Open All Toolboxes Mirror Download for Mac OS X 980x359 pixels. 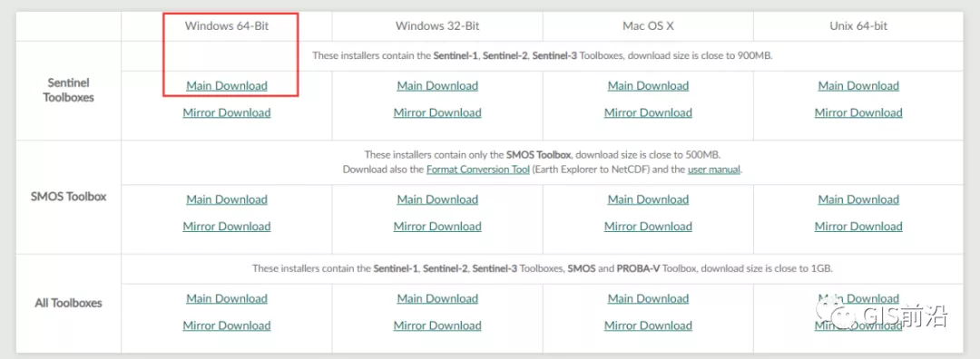pyautogui.click(x=648, y=325)
